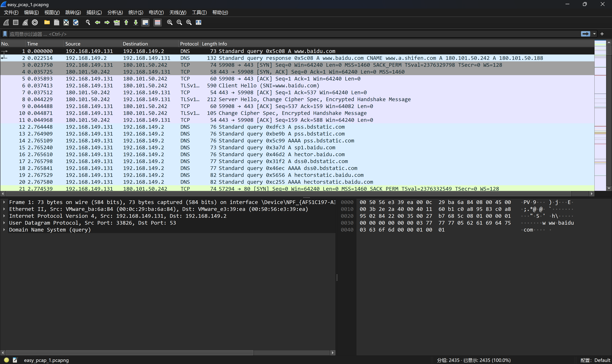Open capture file properties status bar icon
This screenshot has height=364, width=612.
(15, 360)
